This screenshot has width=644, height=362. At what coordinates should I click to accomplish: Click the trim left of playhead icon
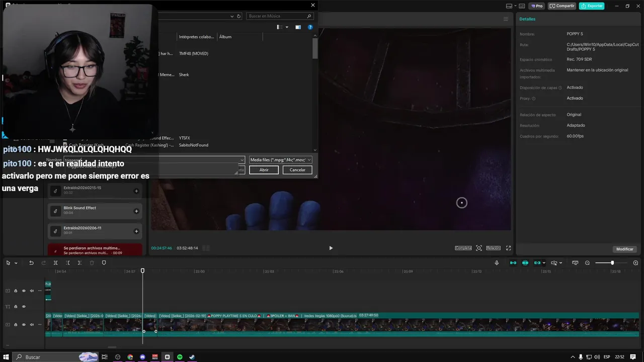[x=67, y=263]
